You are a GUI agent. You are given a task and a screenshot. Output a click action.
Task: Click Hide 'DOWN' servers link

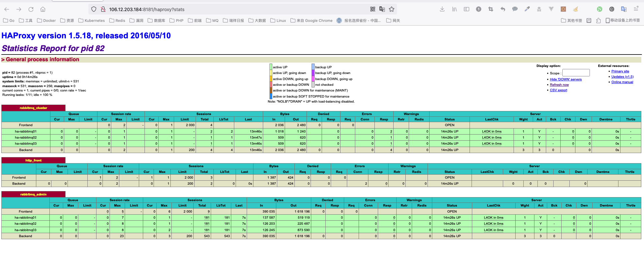coord(566,79)
